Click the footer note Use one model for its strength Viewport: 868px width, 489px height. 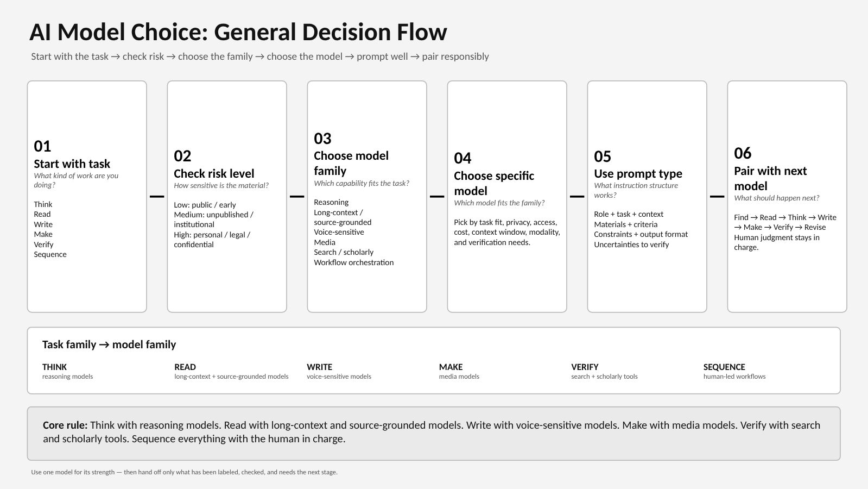pyautogui.click(x=184, y=472)
